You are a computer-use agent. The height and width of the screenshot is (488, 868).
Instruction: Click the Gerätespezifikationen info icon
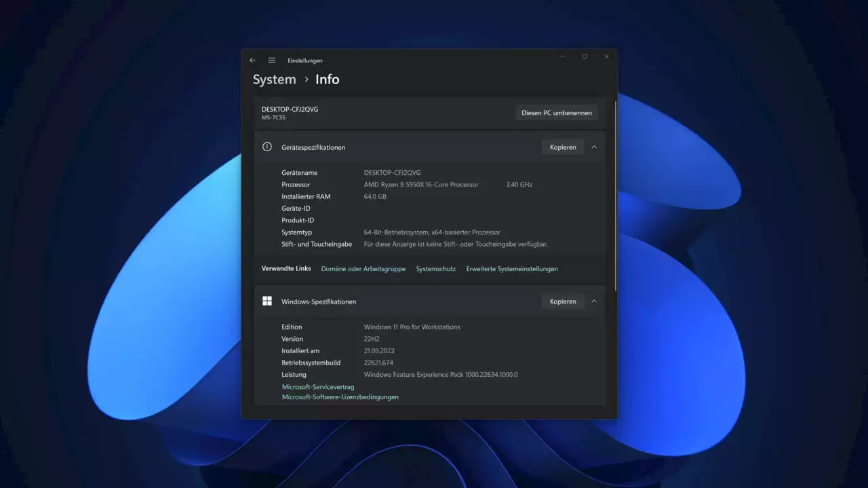pos(267,147)
